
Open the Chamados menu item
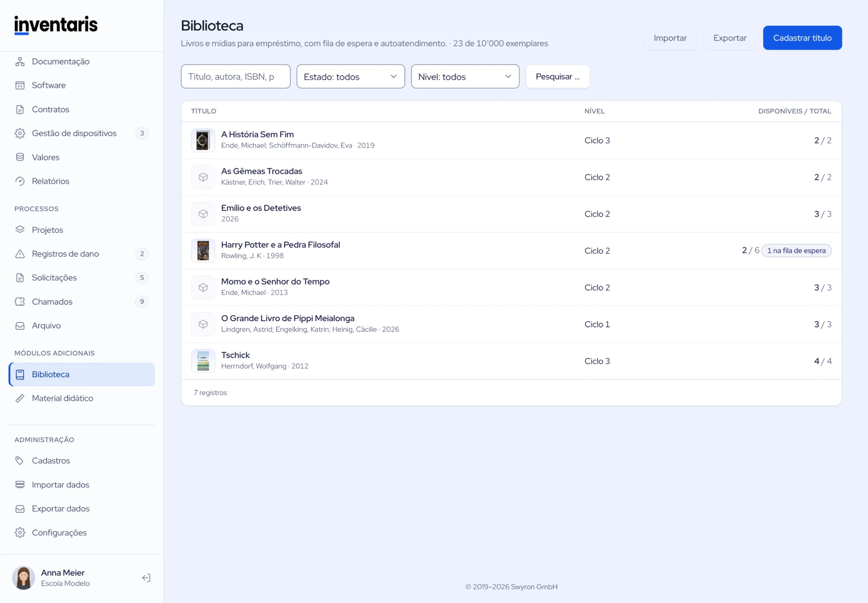pos(82,302)
